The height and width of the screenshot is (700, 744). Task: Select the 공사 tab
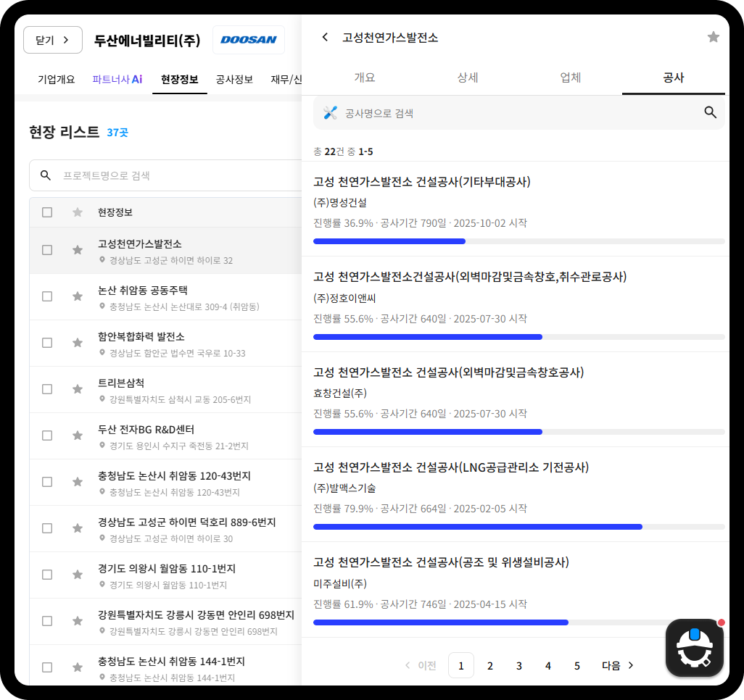674,78
